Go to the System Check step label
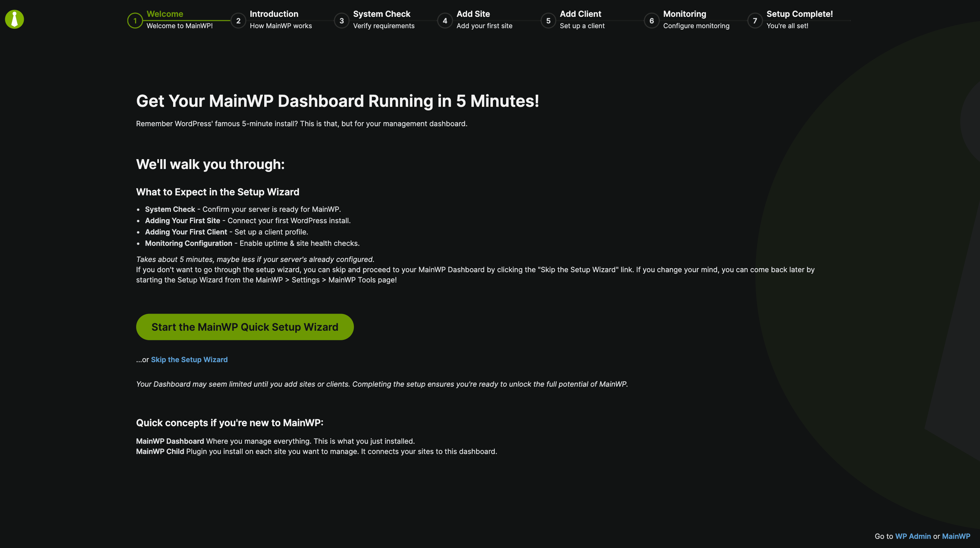Image resolution: width=980 pixels, height=548 pixels. pos(382,14)
